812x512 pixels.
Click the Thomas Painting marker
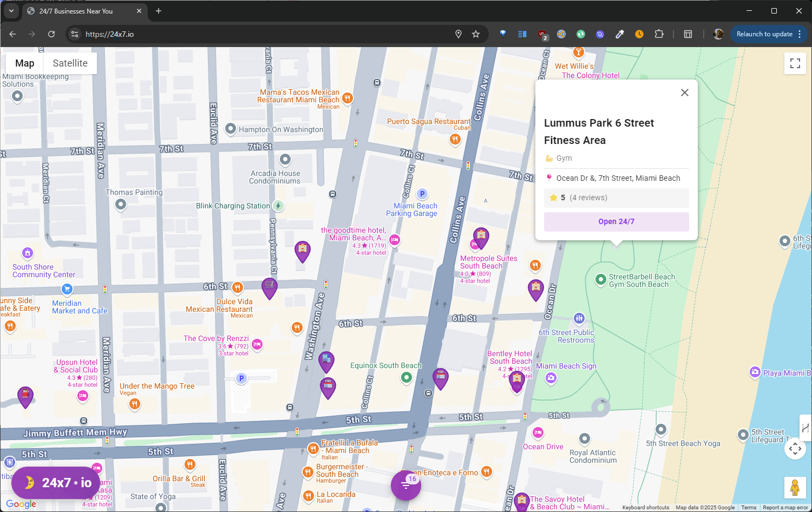click(121, 205)
